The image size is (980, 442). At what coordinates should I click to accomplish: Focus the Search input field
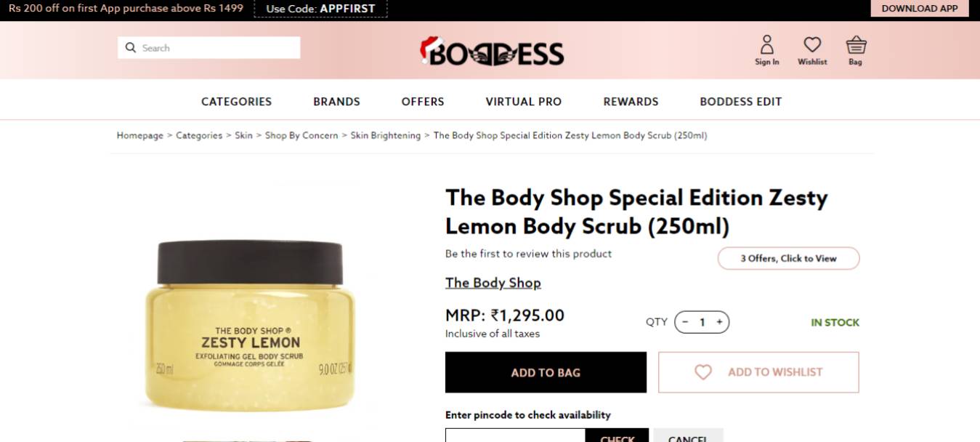(208, 48)
